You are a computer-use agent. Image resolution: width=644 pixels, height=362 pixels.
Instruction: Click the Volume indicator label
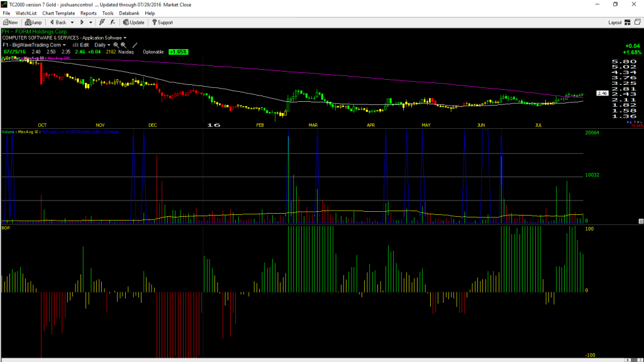[x=9, y=132]
